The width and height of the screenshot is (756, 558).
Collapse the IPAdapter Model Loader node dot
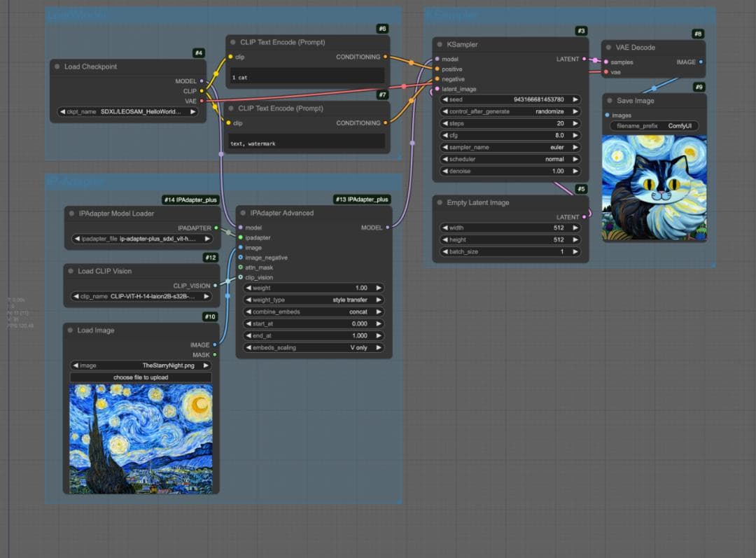[x=72, y=213]
